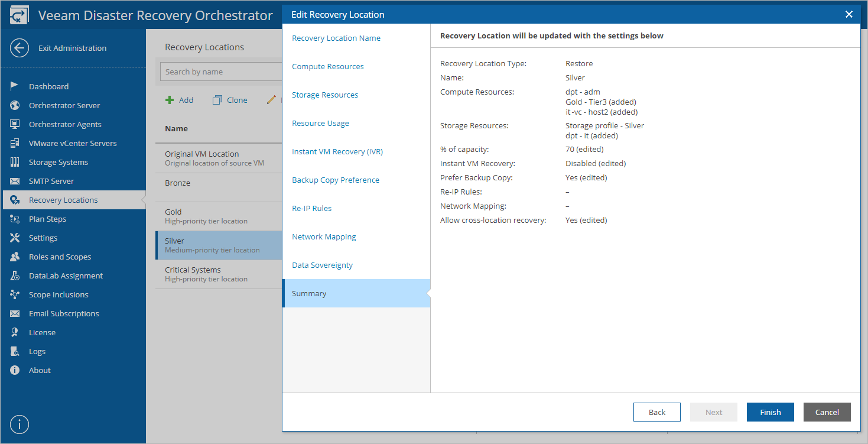Click the 'Storage profile - Silver' value
868x444 pixels.
[x=604, y=125]
